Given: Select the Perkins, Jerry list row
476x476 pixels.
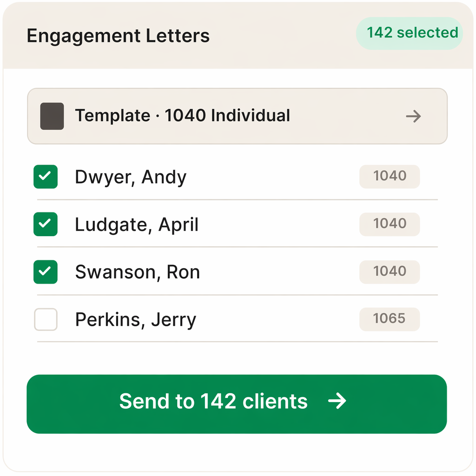Looking at the screenshot, I should click(135, 319).
